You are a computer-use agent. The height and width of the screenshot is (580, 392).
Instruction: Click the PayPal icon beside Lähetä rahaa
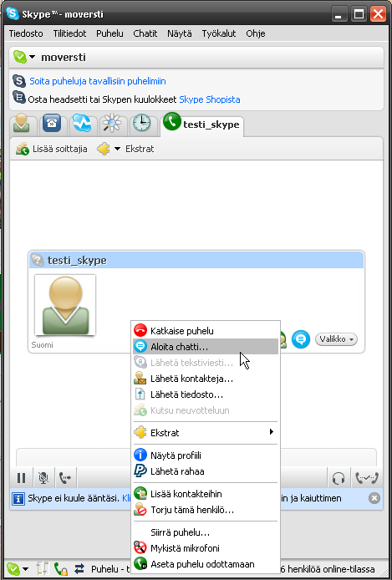pos(140,471)
